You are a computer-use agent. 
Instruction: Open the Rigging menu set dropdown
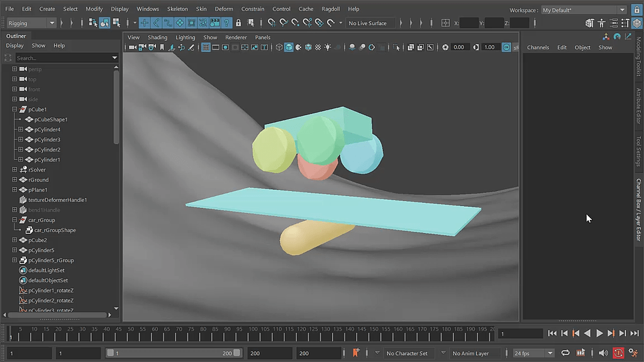(x=31, y=23)
